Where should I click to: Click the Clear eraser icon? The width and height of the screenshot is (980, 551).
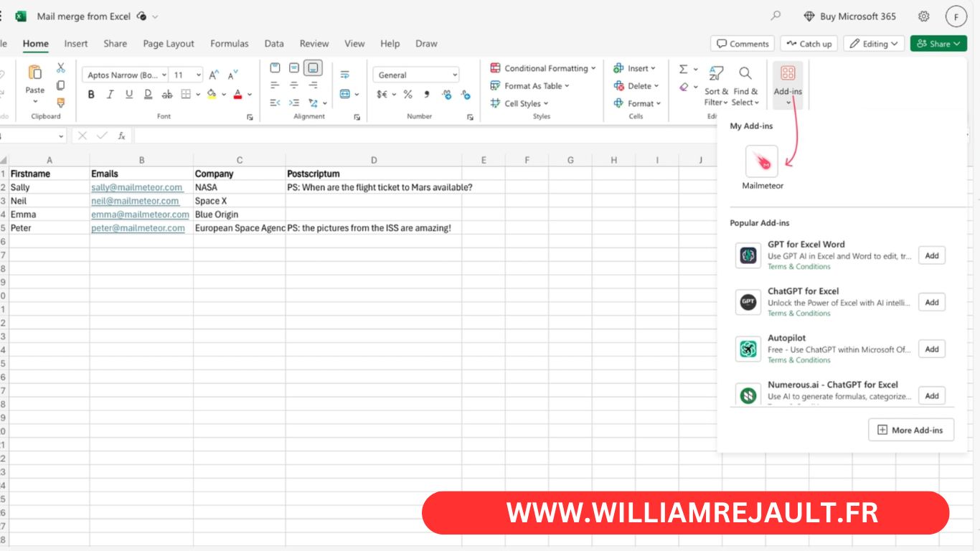(684, 87)
